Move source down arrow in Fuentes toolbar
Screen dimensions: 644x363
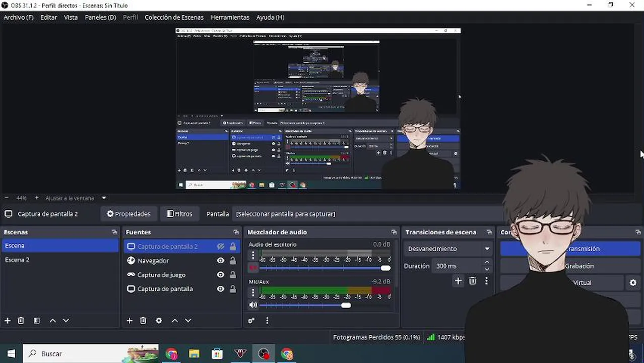point(188,321)
